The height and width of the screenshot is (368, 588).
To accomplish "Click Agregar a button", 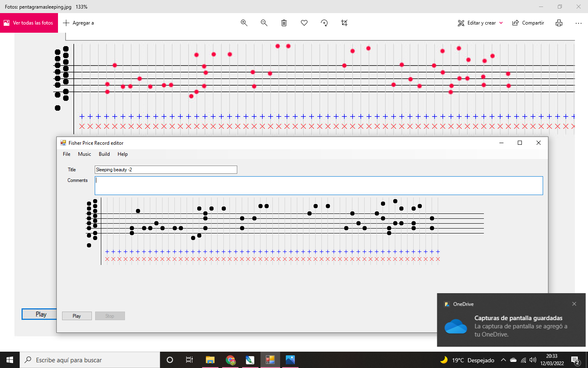I will pos(78,23).
